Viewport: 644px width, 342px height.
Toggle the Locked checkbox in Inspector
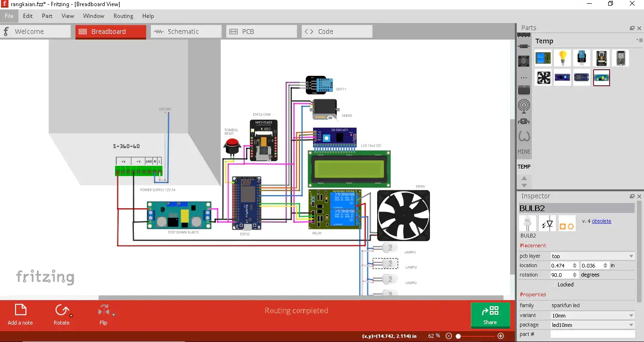tap(554, 285)
